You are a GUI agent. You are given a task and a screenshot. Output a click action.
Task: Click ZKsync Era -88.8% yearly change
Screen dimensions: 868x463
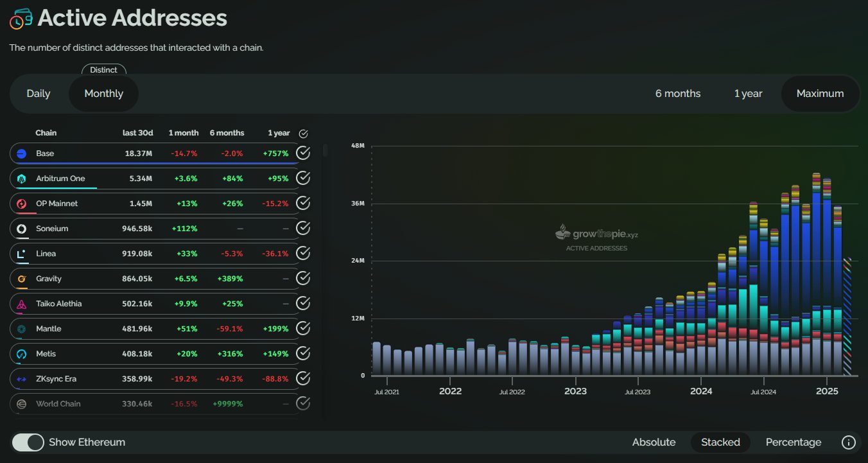[x=276, y=379]
